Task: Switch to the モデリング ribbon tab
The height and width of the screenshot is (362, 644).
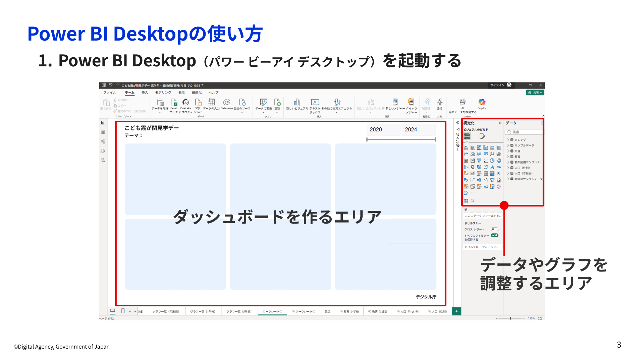Action: 163,93
